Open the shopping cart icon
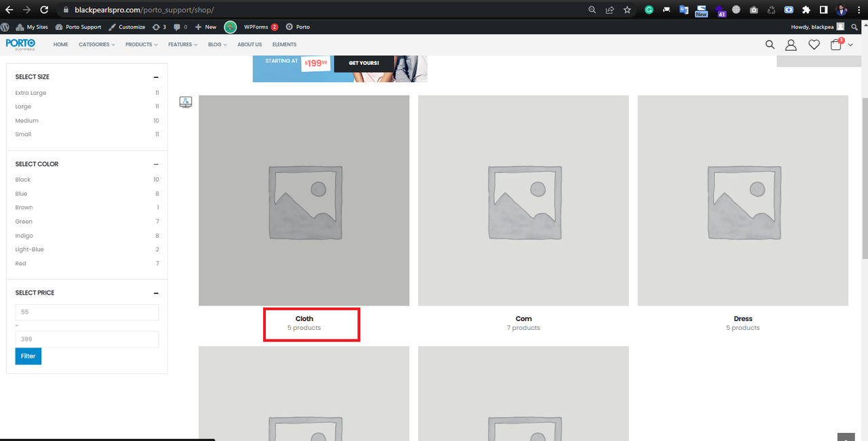The height and width of the screenshot is (441, 868). (837, 44)
